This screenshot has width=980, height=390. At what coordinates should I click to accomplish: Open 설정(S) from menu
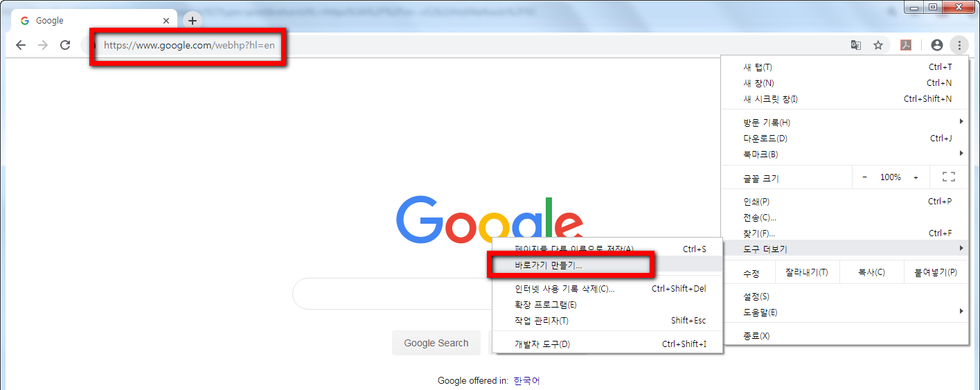click(x=845, y=296)
